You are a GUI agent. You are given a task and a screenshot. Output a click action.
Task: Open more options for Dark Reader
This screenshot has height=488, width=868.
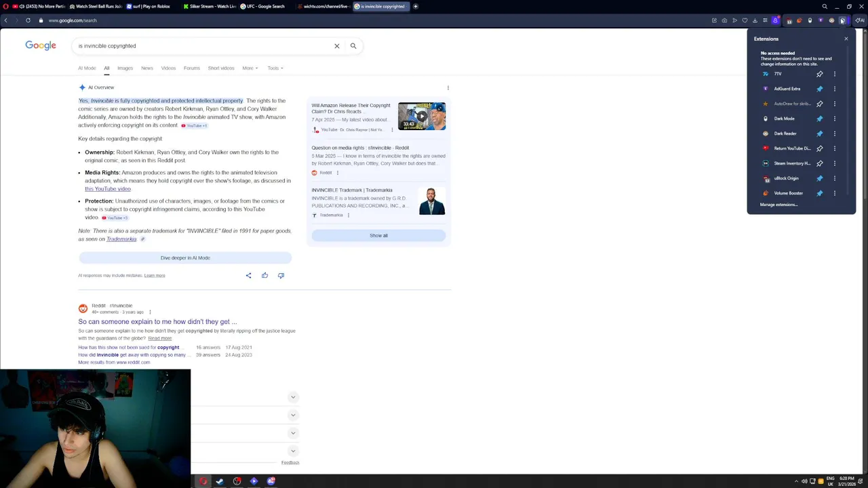835,134
